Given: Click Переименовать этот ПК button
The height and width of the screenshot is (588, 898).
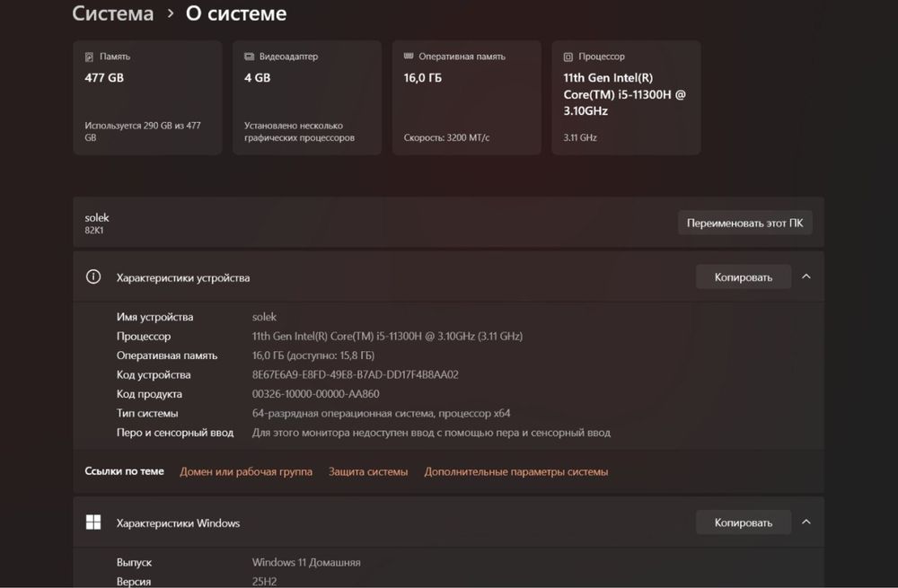Looking at the screenshot, I should 745,223.
